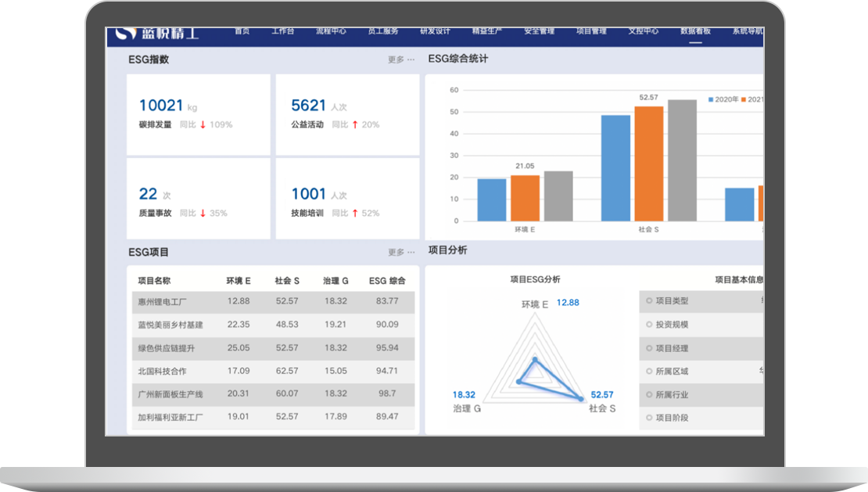The height and width of the screenshot is (492, 868).
Task: Open the 员工服务 navigation item
Action: click(383, 32)
